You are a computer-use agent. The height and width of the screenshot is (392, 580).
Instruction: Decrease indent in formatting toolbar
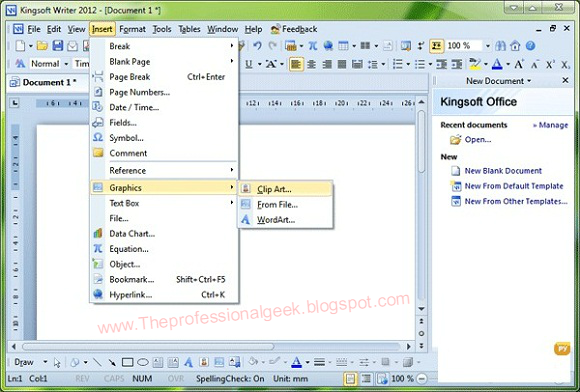[442, 64]
